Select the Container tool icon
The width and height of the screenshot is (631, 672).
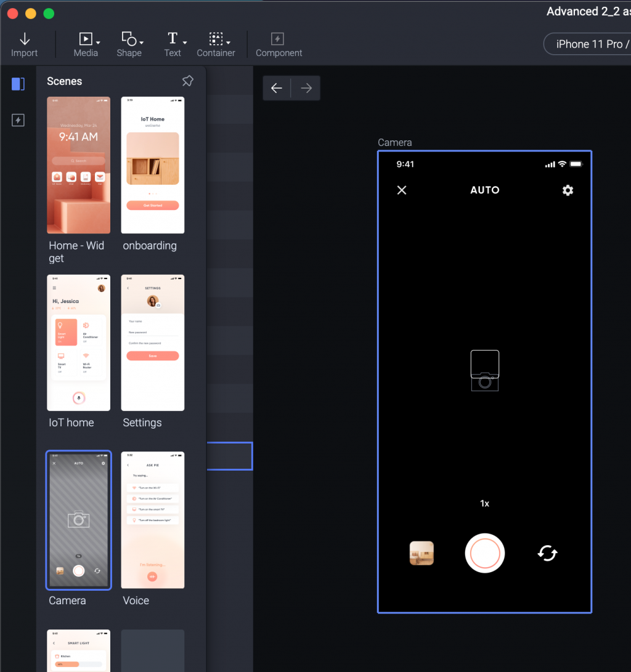point(216,39)
